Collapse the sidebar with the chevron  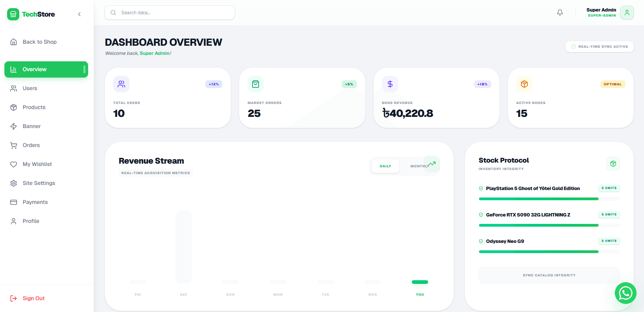(x=79, y=14)
